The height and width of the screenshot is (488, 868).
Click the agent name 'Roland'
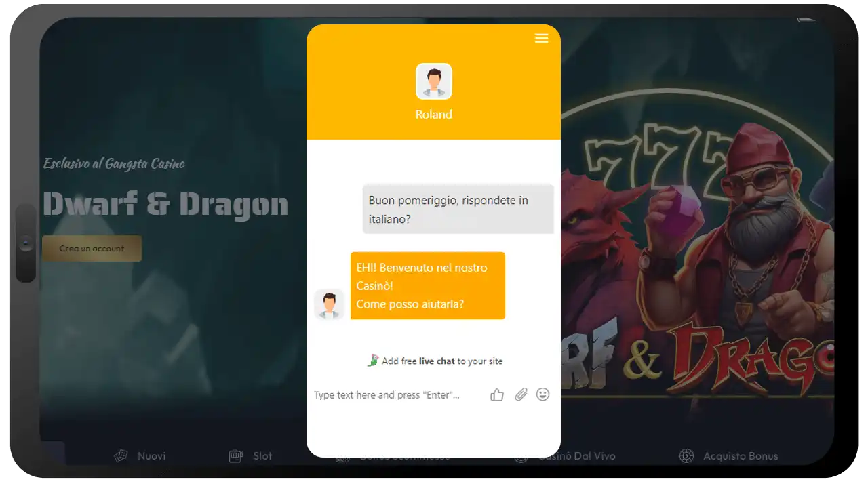coord(434,115)
